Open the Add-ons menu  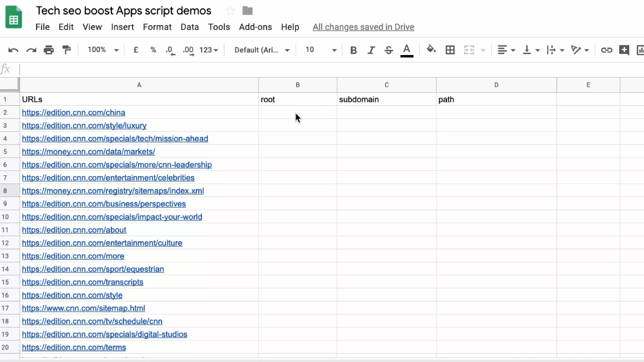255,27
